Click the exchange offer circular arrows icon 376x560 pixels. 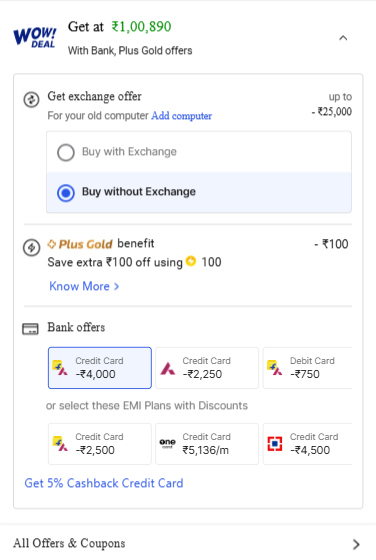(31, 100)
